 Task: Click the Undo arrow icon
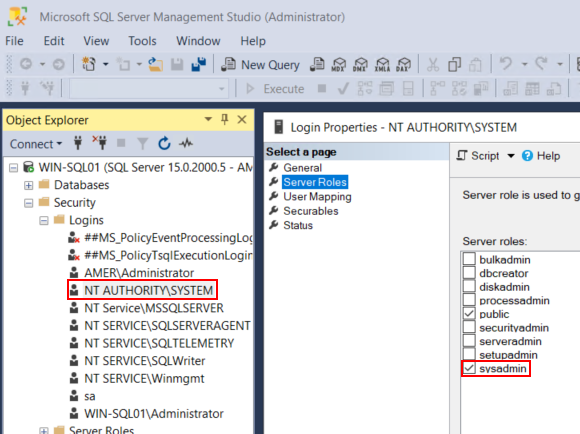click(505, 64)
